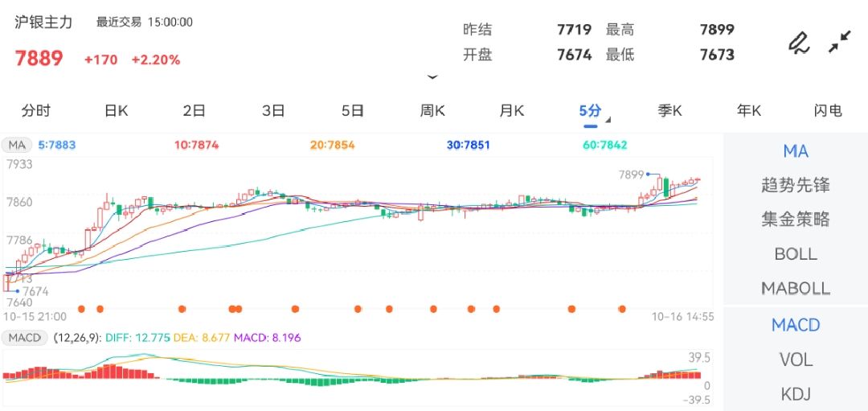Switch to the 周K tab
The width and height of the screenshot is (868, 411).
click(432, 111)
